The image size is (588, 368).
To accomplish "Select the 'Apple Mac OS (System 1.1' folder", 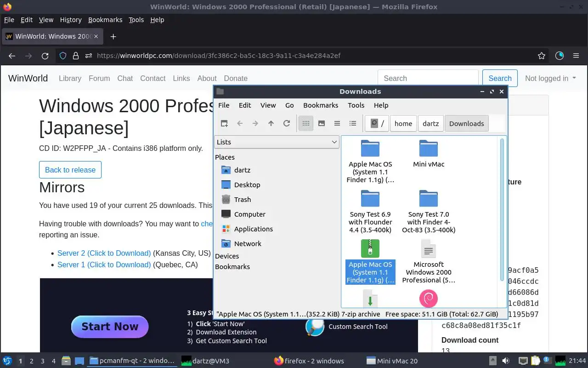I will pyautogui.click(x=370, y=161).
